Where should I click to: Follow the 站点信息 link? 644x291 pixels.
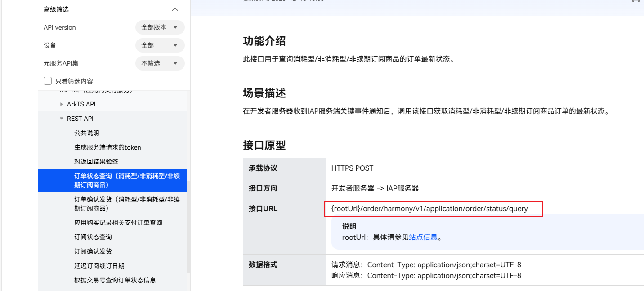tap(423, 237)
